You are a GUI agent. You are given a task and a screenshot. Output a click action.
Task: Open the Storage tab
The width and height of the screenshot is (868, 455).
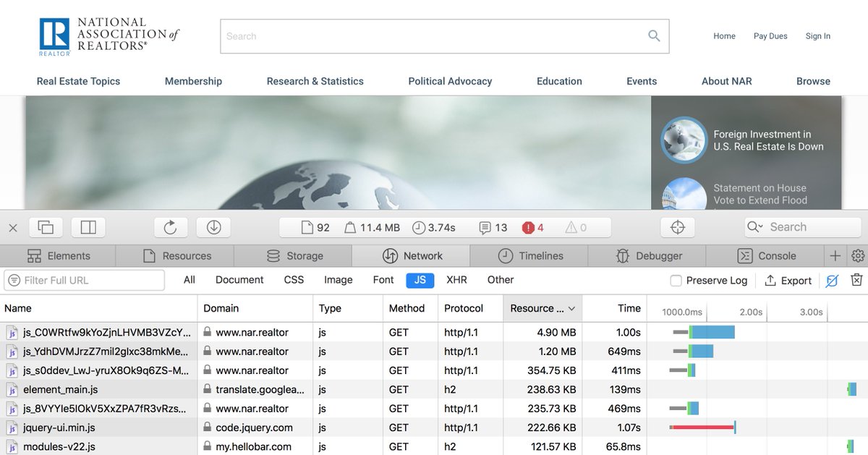point(294,256)
